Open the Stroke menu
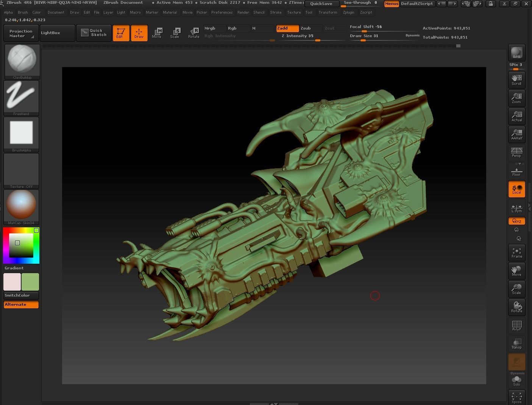 276,13
